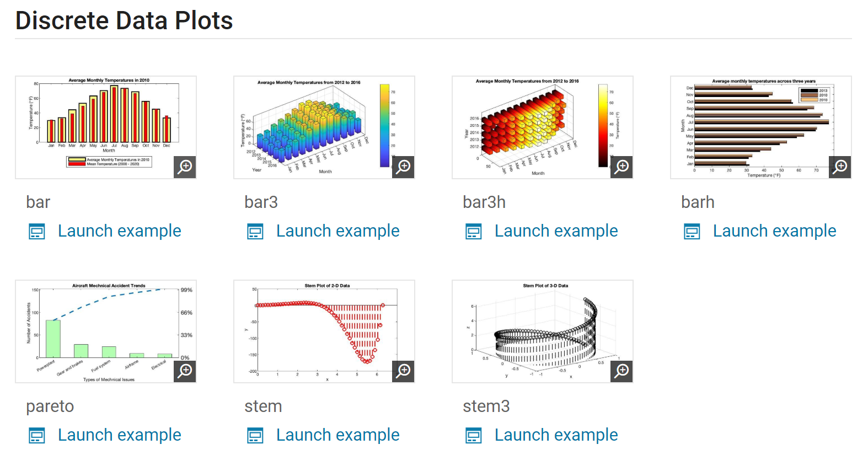Open Launch example link for pareto
This screenshot has width=868, height=455.
(x=119, y=435)
